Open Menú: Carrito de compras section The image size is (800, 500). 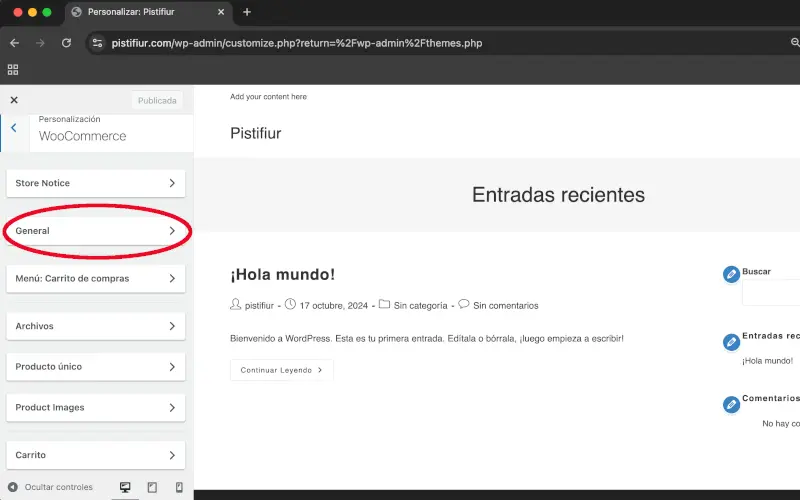pyautogui.click(x=96, y=279)
